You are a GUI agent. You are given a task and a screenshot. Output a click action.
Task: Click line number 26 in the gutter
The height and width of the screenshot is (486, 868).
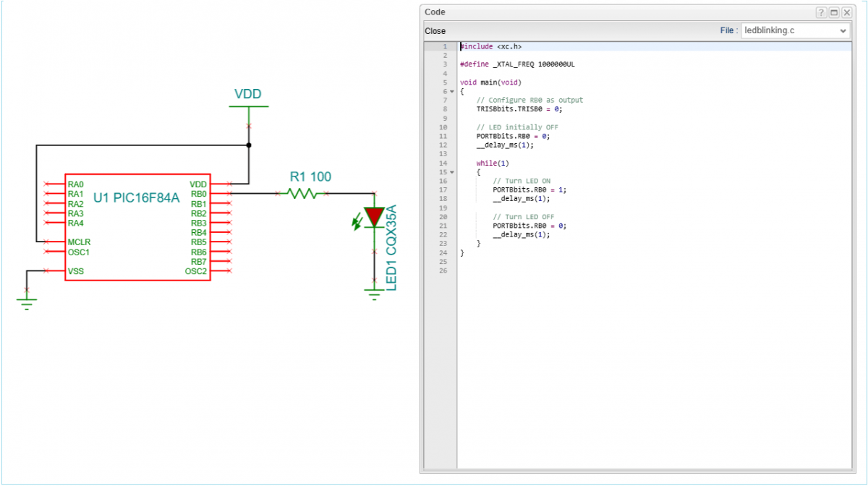(x=444, y=270)
